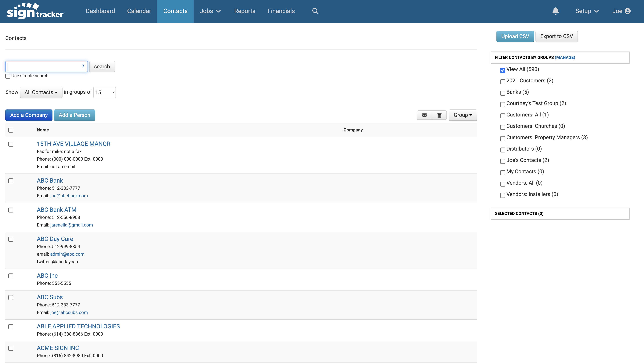Screen dimensions: 644x364
Task: Expand the Jobs menu
Action: click(210, 11)
